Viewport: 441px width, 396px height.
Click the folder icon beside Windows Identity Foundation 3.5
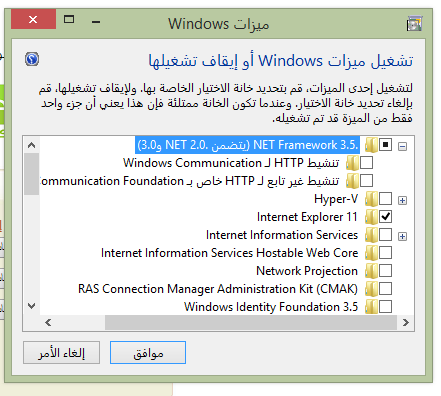tap(371, 307)
